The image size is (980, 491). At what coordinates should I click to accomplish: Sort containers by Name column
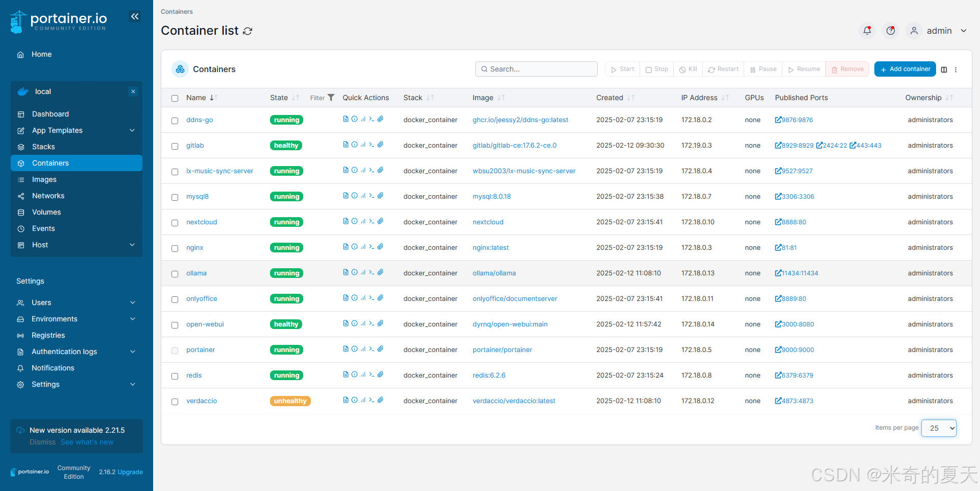[202, 98]
